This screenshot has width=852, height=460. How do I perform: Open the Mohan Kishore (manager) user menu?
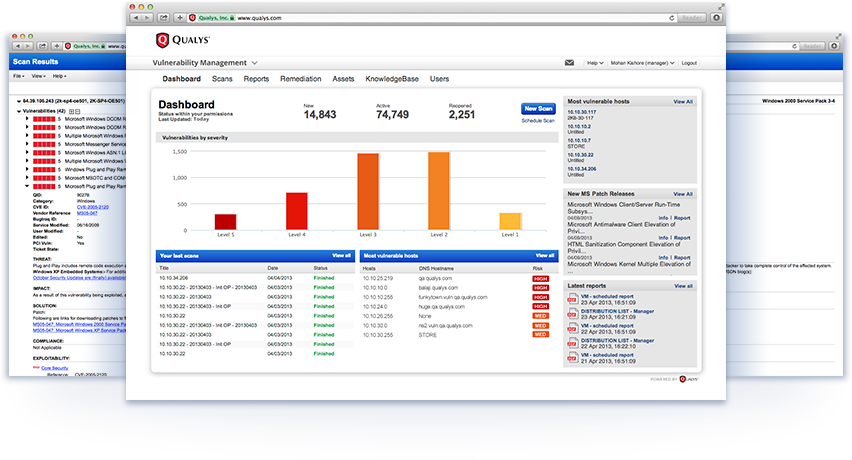(642, 63)
